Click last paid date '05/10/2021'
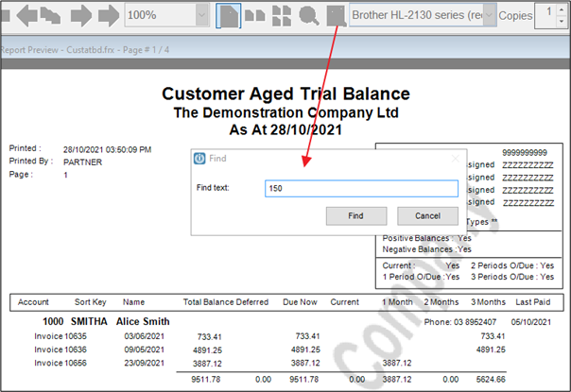Screen dimensions: 571x392 point(531,322)
